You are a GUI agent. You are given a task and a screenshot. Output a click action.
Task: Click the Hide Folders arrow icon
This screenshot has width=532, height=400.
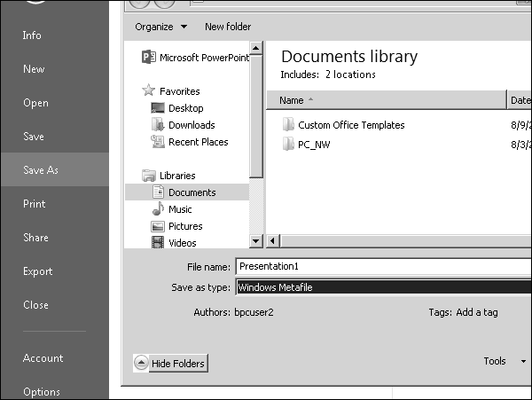[141, 363]
